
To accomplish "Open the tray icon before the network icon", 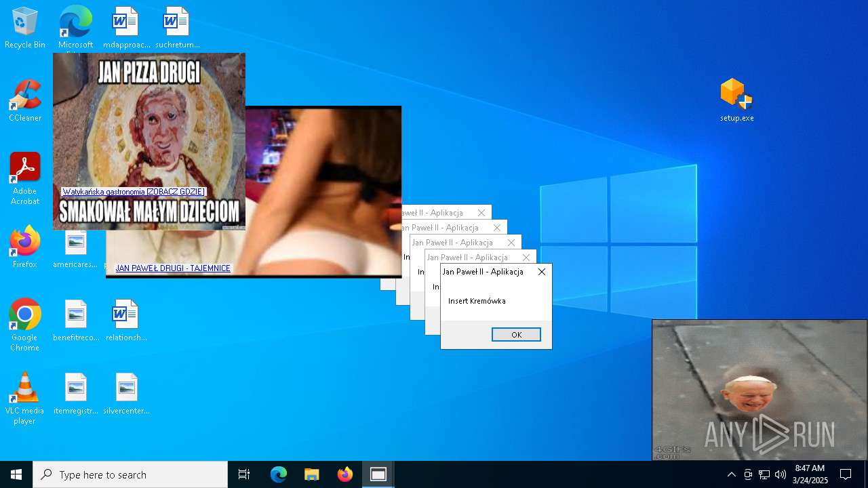I will (x=748, y=474).
